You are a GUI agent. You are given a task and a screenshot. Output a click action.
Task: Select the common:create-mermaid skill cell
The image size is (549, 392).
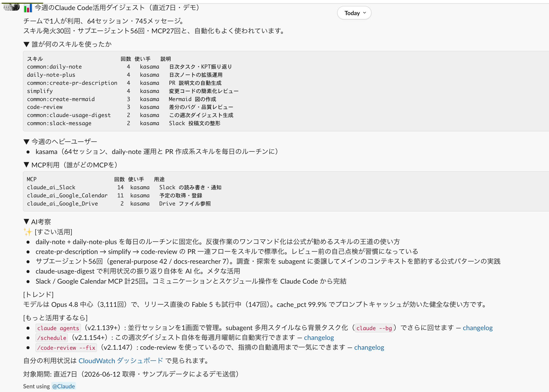pos(61,99)
